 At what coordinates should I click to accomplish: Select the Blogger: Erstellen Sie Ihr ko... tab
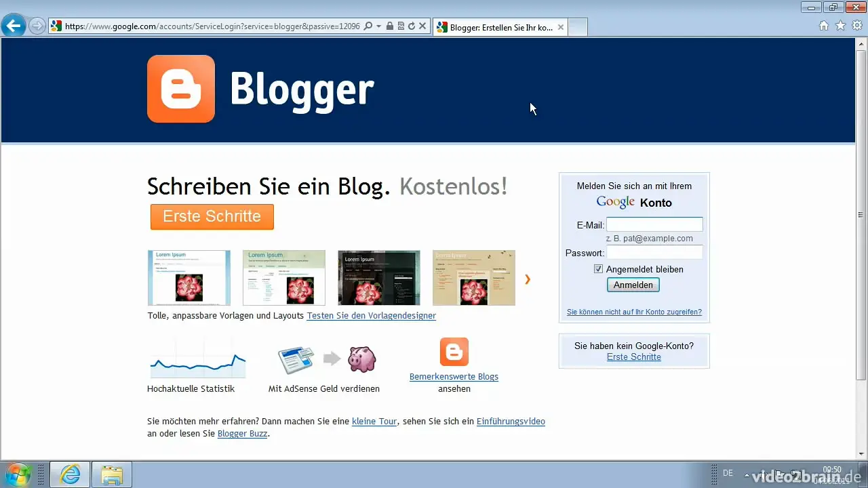(x=500, y=28)
